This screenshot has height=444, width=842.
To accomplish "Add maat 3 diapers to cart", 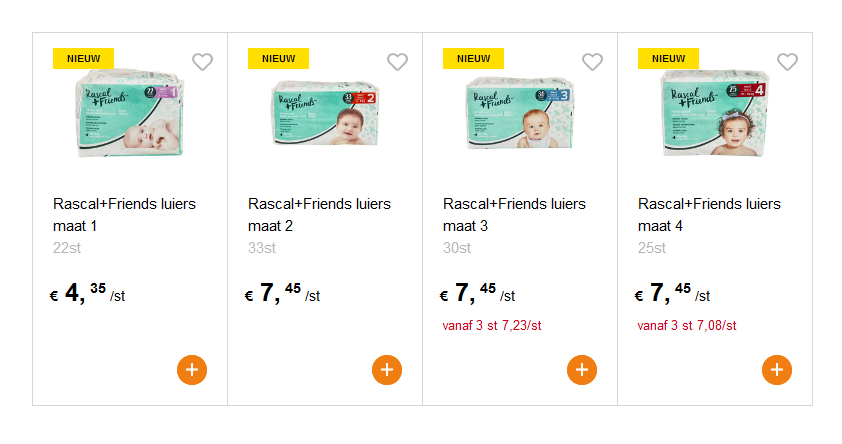I will pos(582,370).
